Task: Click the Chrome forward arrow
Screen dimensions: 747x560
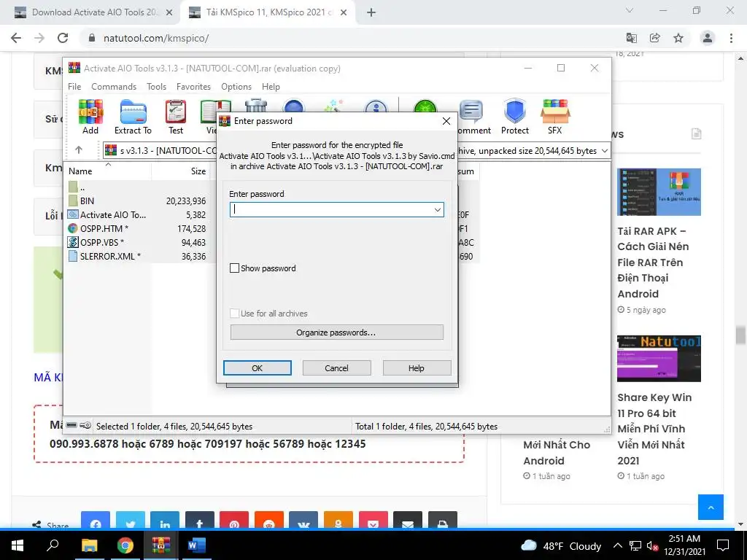Action: [39, 38]
